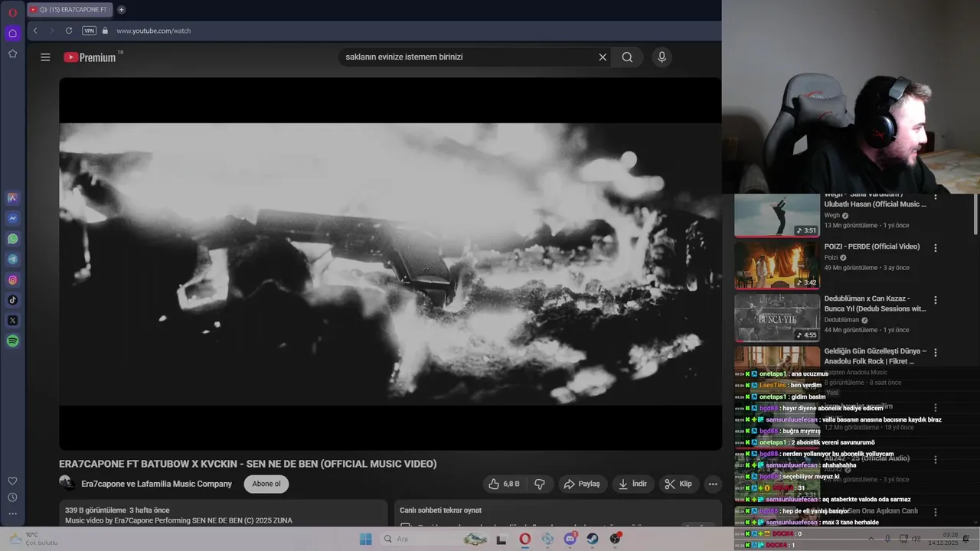The image size is (980, 551).
Task: Open the history clock icon in sidebar
Action: 12,497
